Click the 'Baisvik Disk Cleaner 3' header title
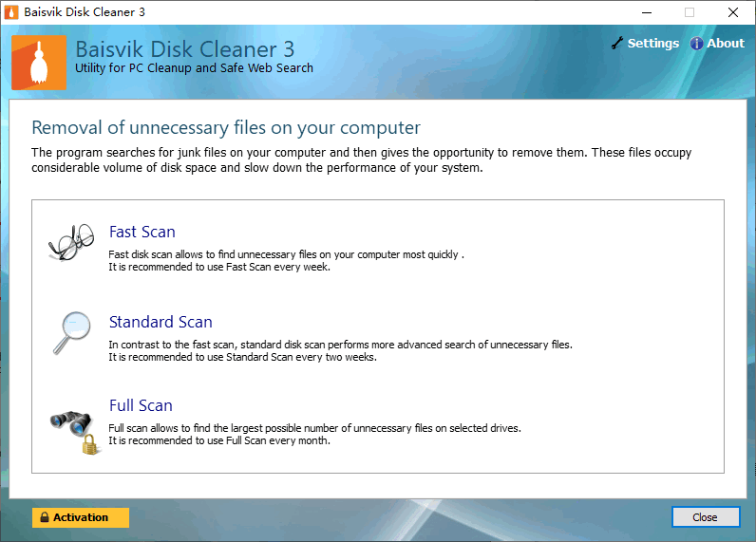756x542 pixels. click(184, 49)
